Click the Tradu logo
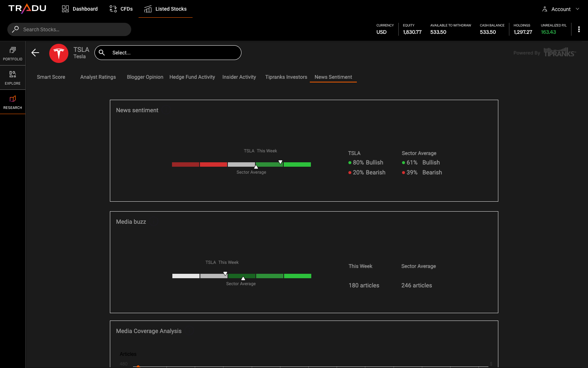 point(27,8)
